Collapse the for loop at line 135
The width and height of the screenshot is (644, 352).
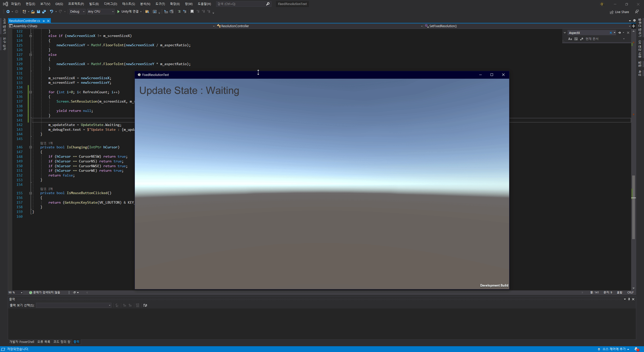(x=30, y=92)
